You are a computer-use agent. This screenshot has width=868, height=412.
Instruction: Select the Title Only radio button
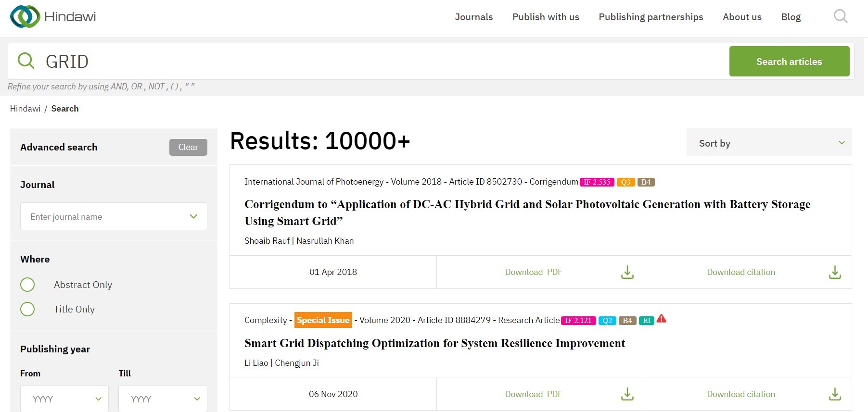click(27, 309)
